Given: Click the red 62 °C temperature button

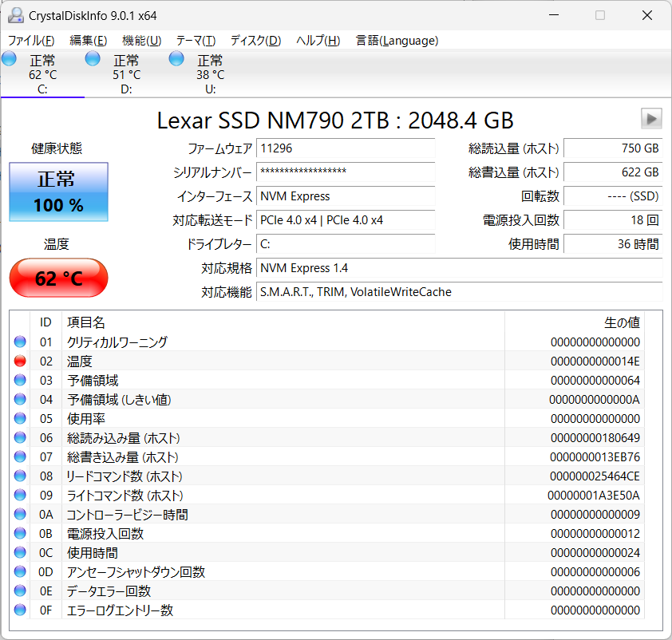Looking at the screenshot, I should pos(59,278).
